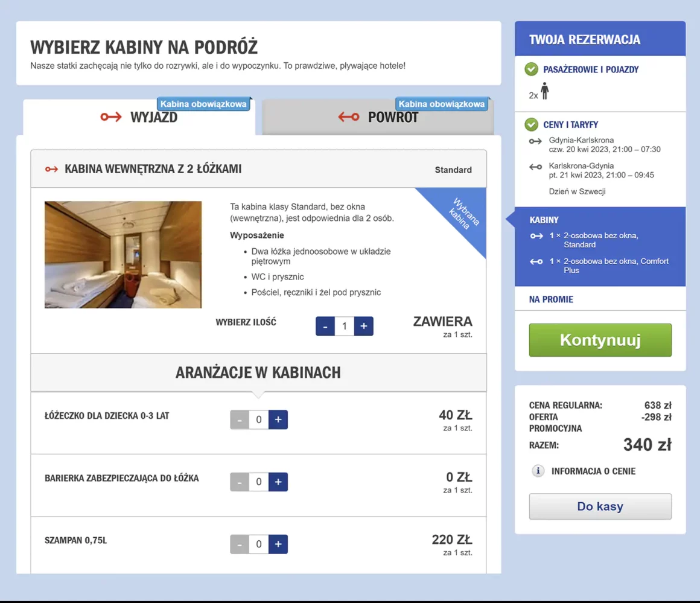Add a ŁÓŻECZKO DLA DZIECKA with plus button
This screenshot has width=700, height=603.
[278, 419]
